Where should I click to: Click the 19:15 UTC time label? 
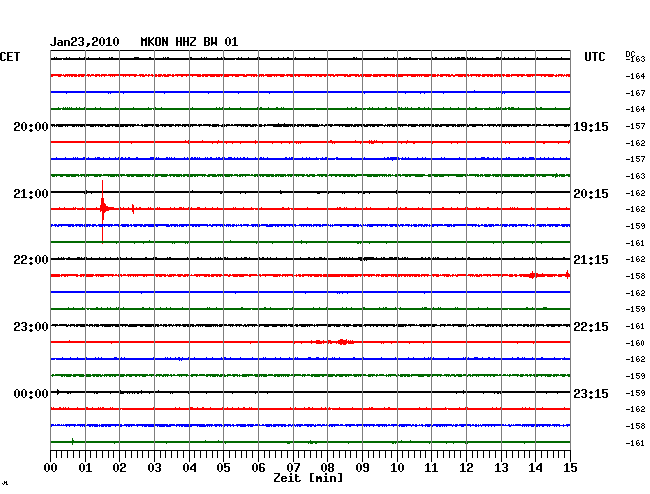pos(591,127)
